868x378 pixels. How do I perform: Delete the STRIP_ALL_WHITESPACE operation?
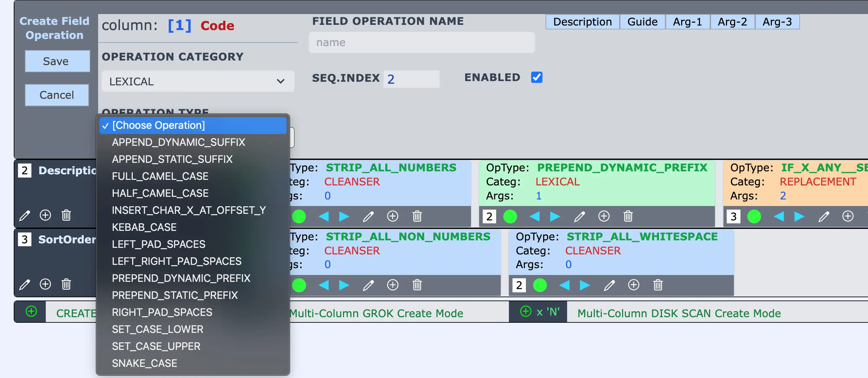pos(658,285)
